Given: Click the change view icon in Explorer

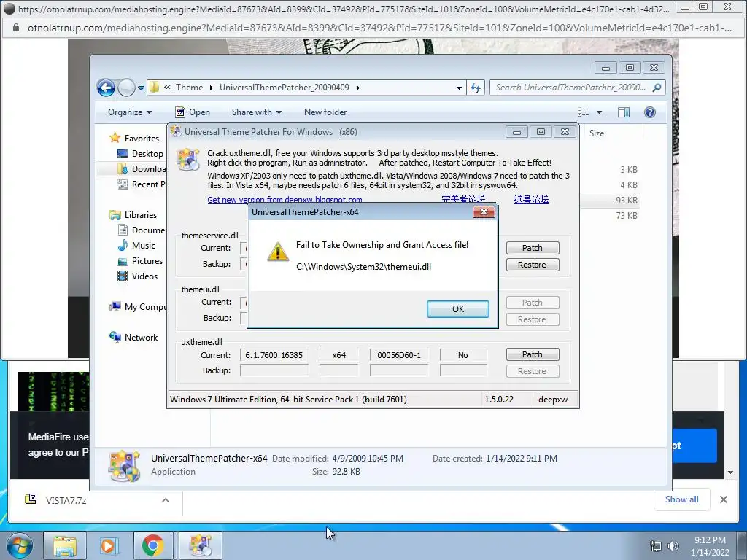Looking at the screenshot, I should (584, 112).
